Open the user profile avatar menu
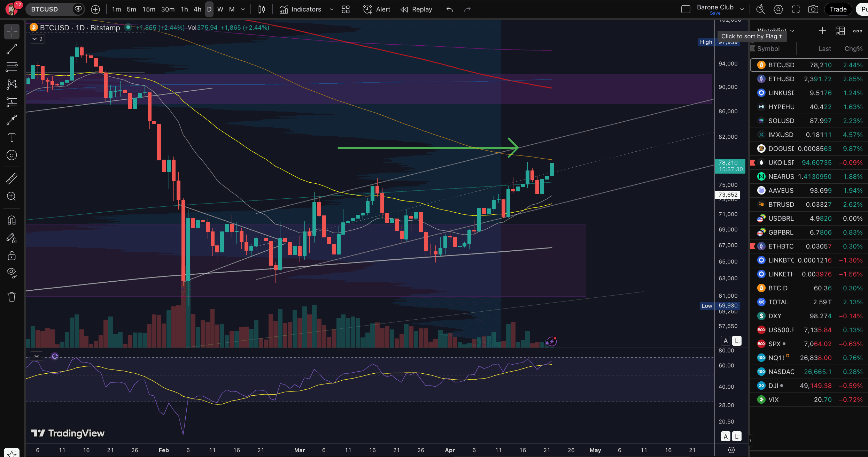868x457 pixels. (x=11, y=9)
